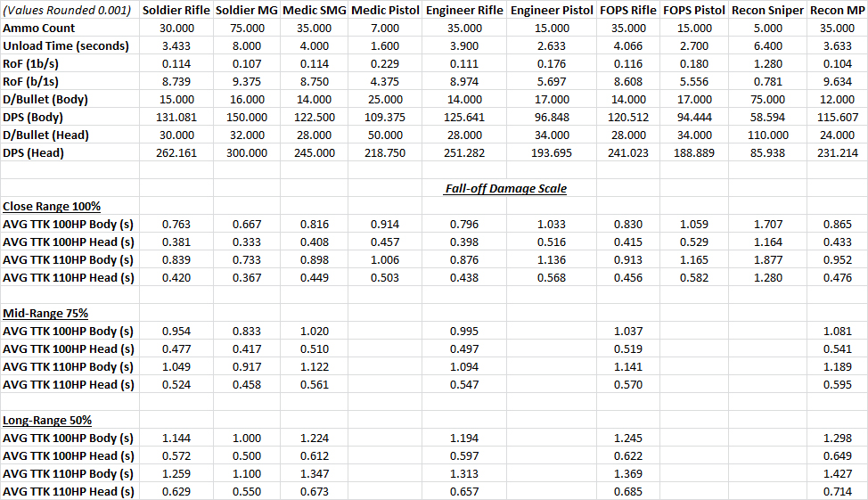Select the Long-Range 50% section heading
This screenshot has width=868, height=500.
pos(47,420)
